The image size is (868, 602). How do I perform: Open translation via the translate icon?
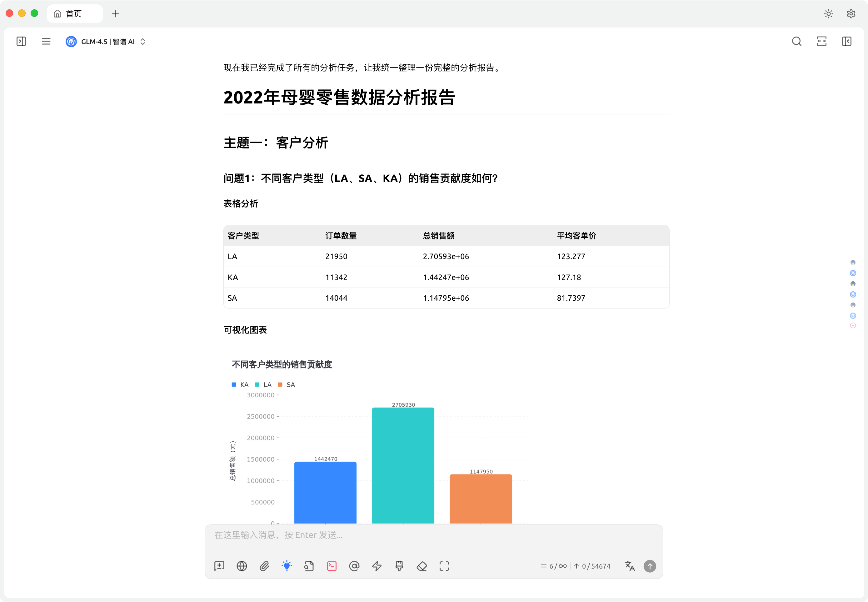(630, 566)
